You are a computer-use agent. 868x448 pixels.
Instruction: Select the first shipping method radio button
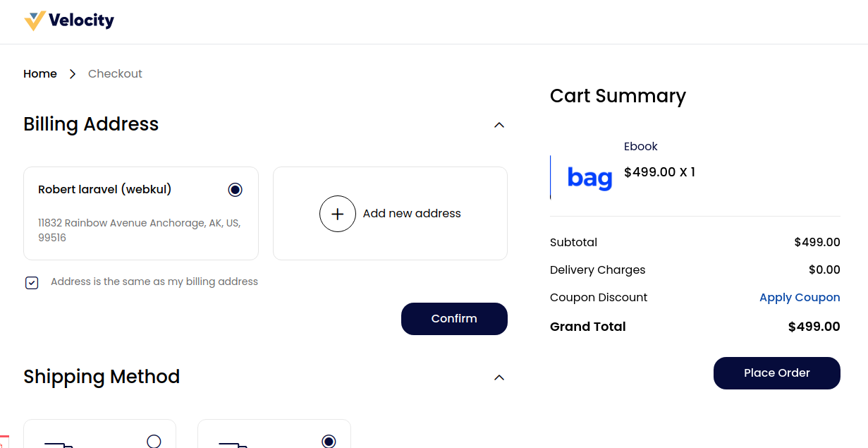coord(154,441)
